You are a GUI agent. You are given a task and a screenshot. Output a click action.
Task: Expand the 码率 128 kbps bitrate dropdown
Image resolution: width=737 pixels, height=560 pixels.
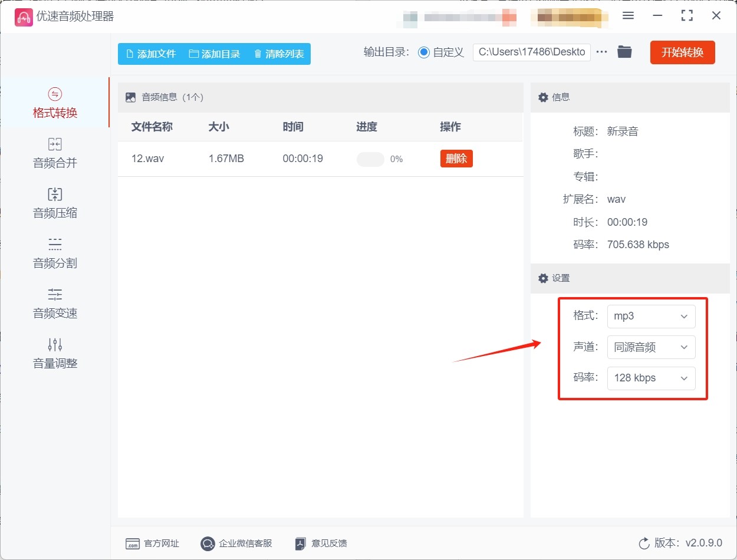[x=651, y=378]
